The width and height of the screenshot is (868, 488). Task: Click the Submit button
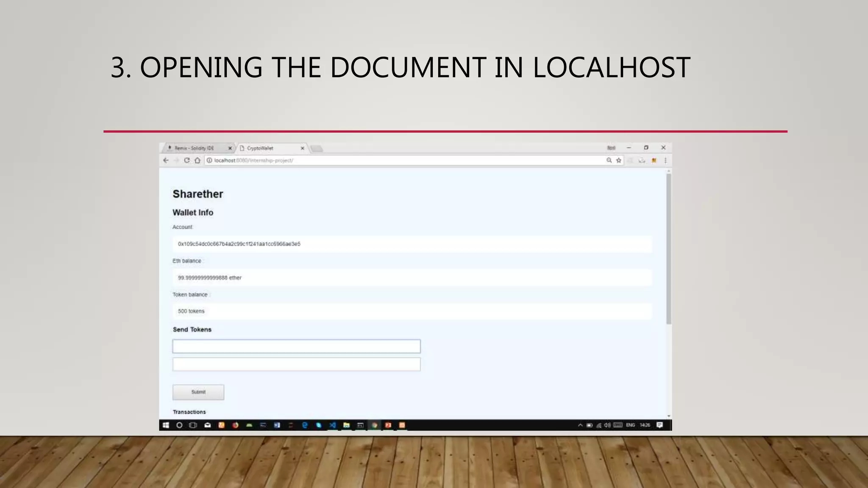198,392
